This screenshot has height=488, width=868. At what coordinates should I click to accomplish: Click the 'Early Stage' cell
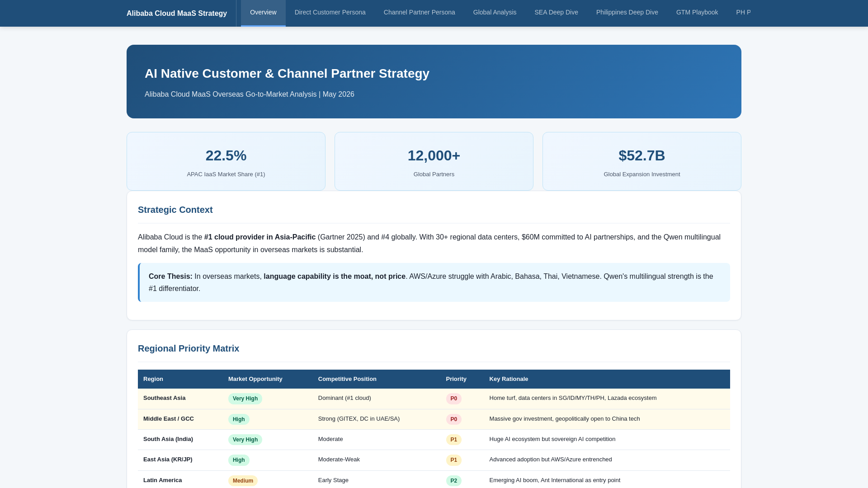[x=333, y=480]
